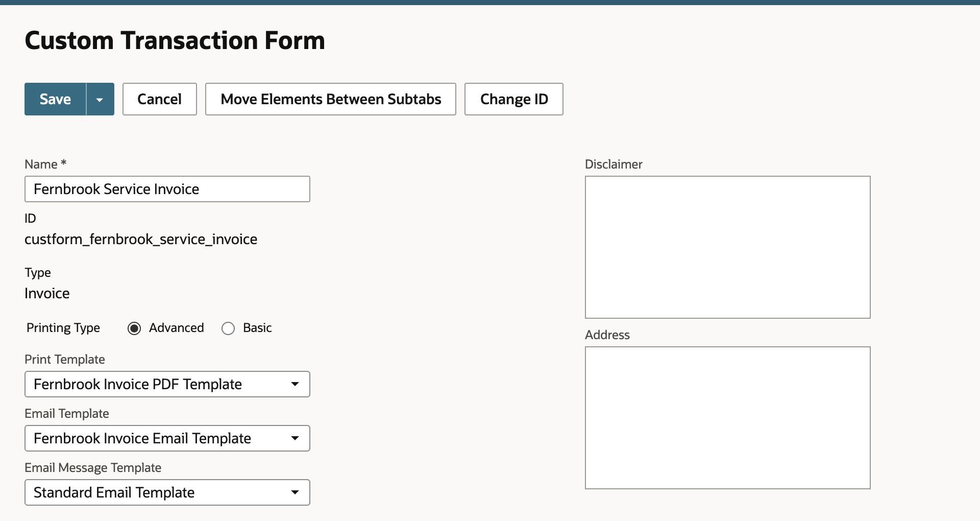
Task: Click the Address label
Action: click(x=607, y=335)
